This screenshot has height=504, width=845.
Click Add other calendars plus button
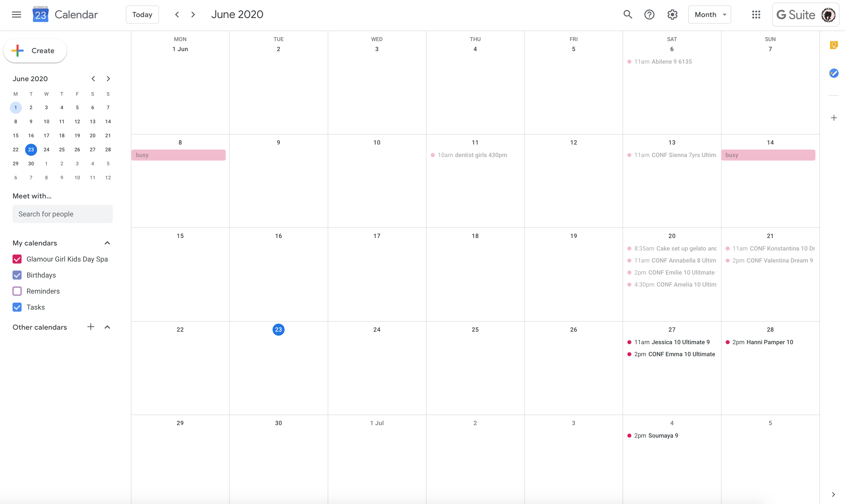point(90,327)
